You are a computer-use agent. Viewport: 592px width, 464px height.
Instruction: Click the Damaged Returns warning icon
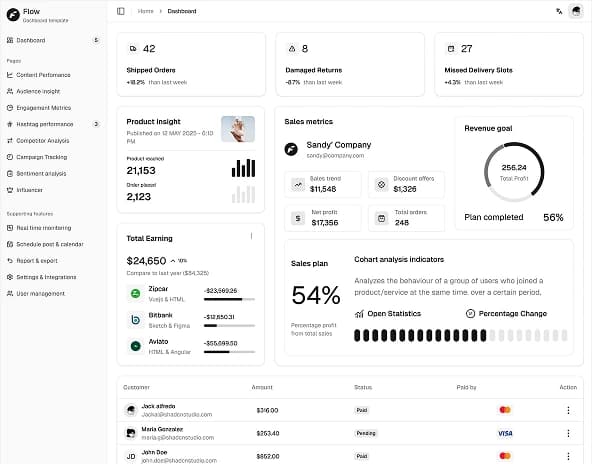(x=292, y=49)
